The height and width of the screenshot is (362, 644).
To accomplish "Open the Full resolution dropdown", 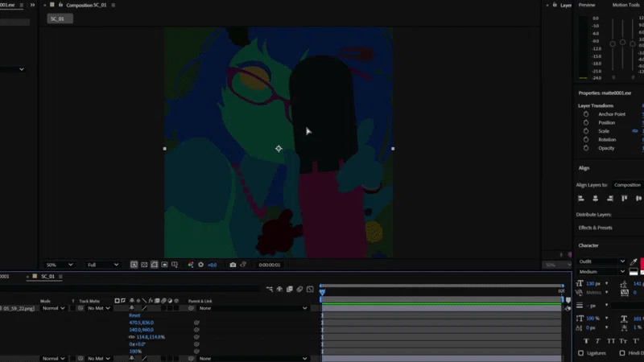I will click(x=103, y=265).
